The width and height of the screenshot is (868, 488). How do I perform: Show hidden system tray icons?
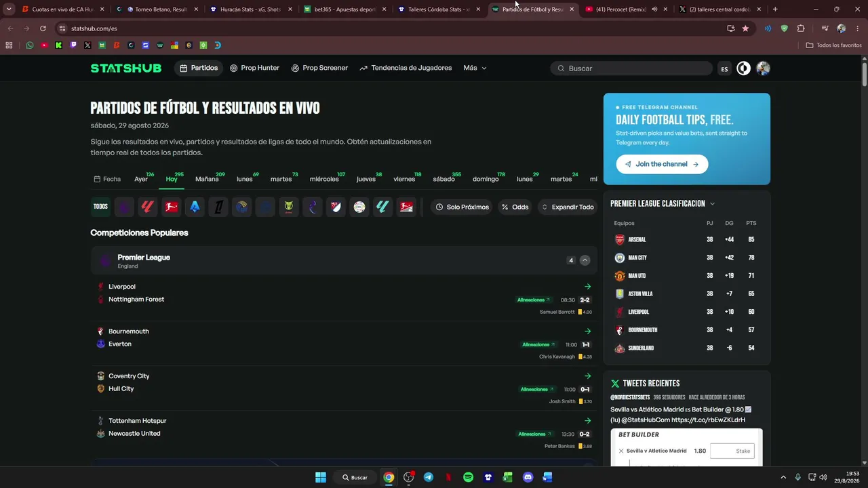[x=783, y=477]
